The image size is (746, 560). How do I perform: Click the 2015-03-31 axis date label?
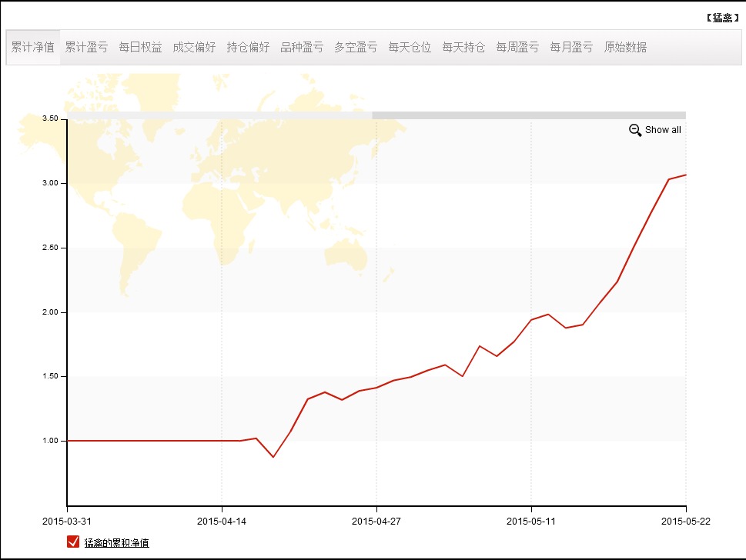pos(67,521)
